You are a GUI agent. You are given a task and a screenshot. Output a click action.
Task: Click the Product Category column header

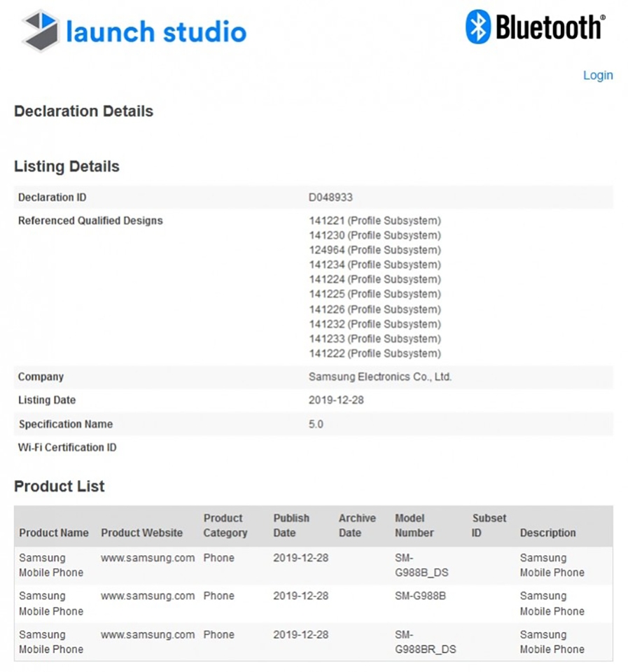225,526
